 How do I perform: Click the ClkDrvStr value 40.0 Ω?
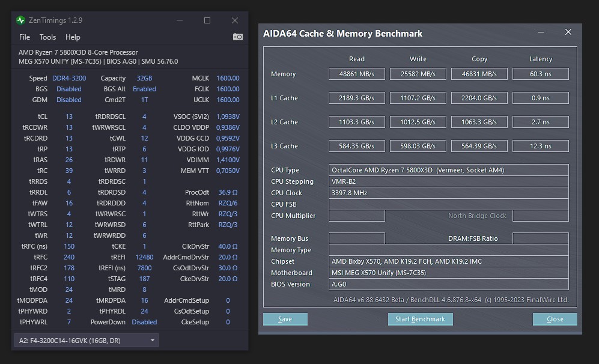pyautogui.click(x=228, y=246)
